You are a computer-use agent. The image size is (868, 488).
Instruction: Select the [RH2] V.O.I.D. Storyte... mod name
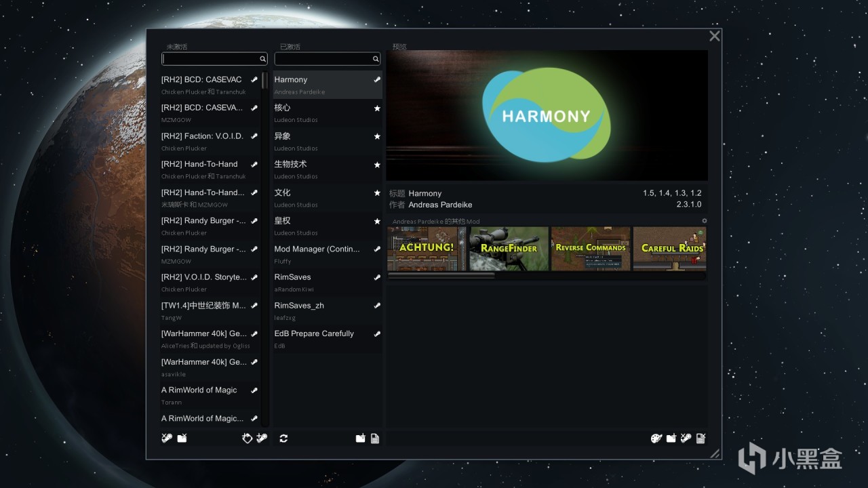[x=204, y=277]
